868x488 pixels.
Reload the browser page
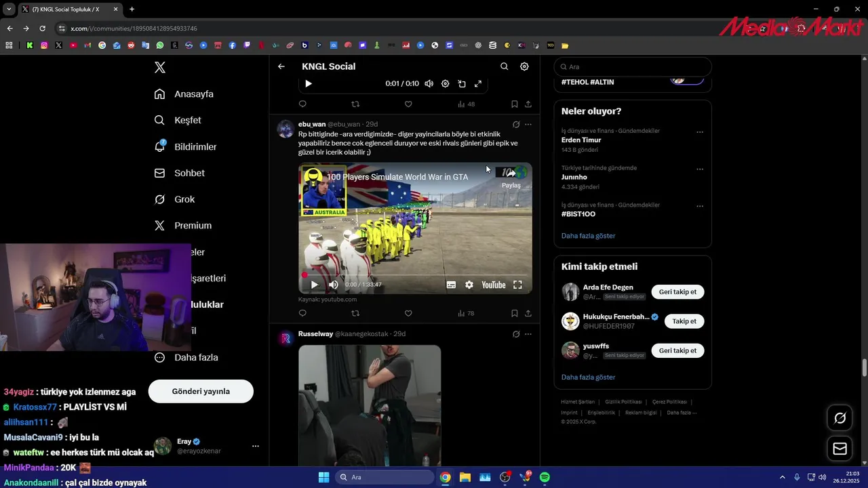(x=42, y=28)
